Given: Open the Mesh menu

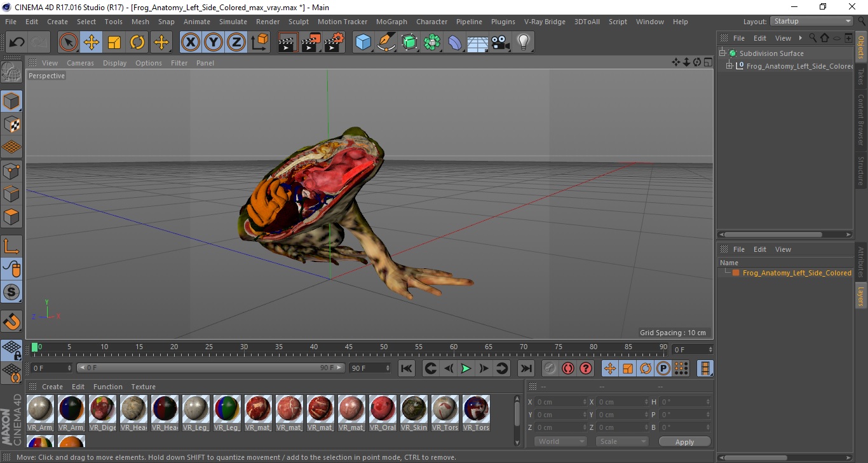Looking at the screenshot, I should 140,22.
